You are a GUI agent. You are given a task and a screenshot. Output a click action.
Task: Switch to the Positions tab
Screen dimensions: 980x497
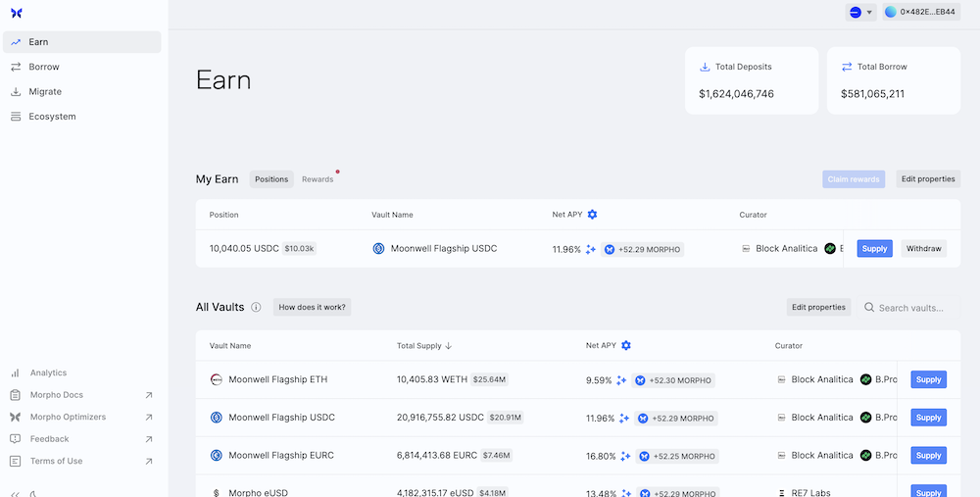click(x=271, y=179)
